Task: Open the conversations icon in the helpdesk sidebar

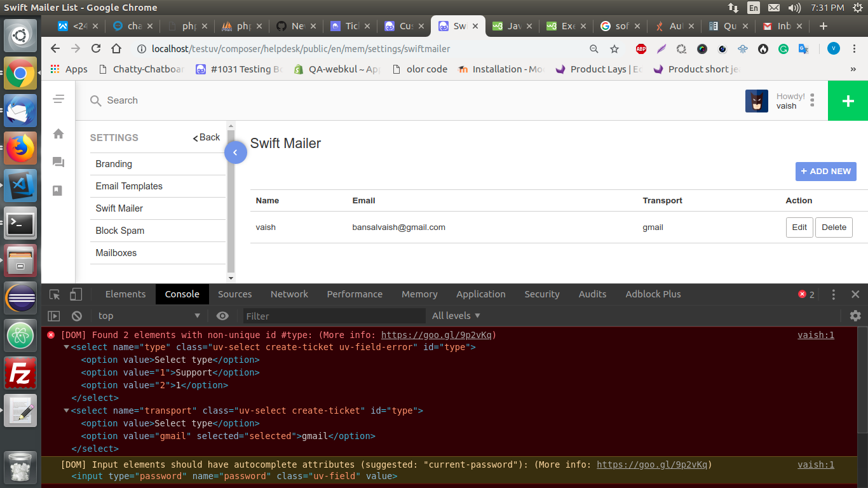Action: [x=58, y=163]
